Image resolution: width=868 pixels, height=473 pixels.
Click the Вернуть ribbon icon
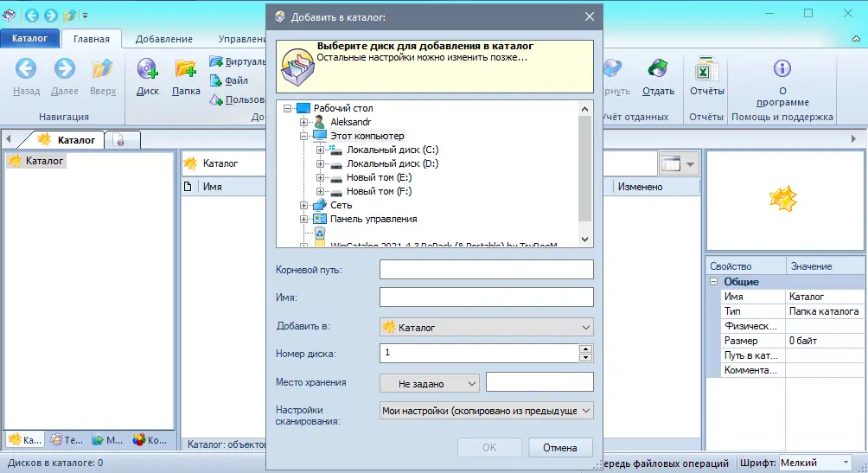pyautogui.click(x=612, y=69)
